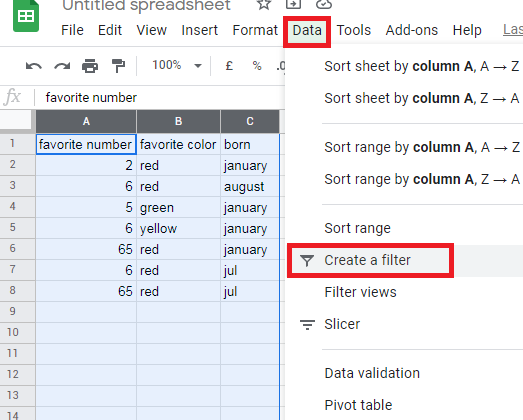523x420 pixels.
Task: Click cell with favorite color
Action: (178, 144)
